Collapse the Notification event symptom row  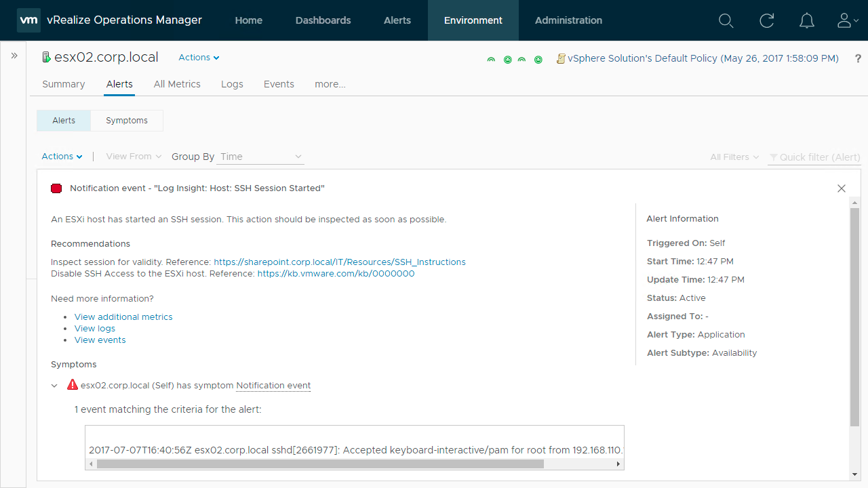pyautogui.click(x=54, y=386)
